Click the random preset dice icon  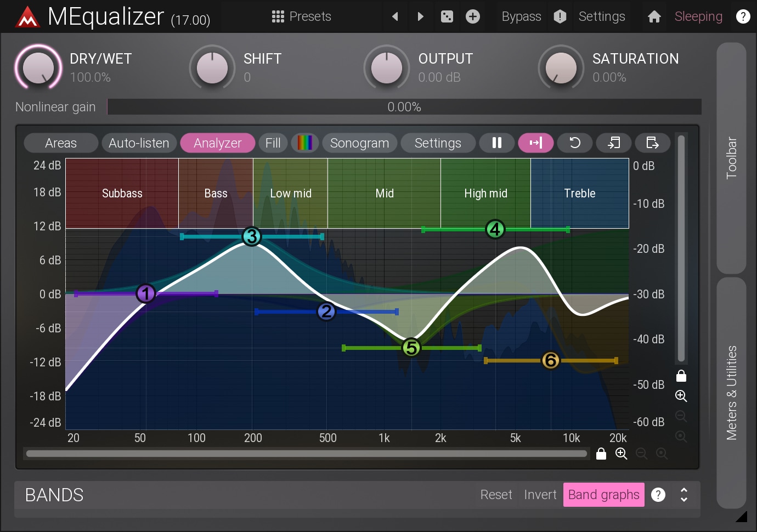447,16
